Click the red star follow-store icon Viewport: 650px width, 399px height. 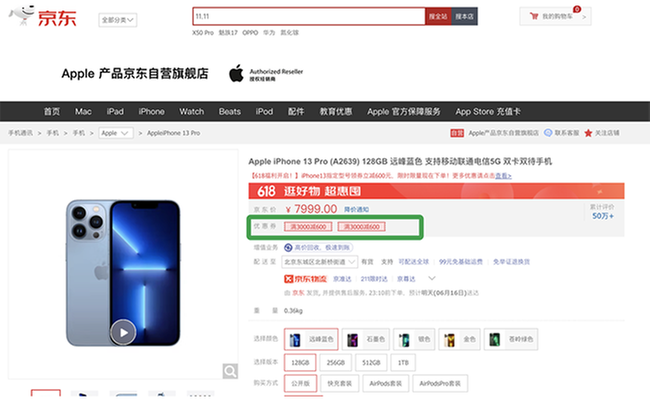(x=588, y=133)
